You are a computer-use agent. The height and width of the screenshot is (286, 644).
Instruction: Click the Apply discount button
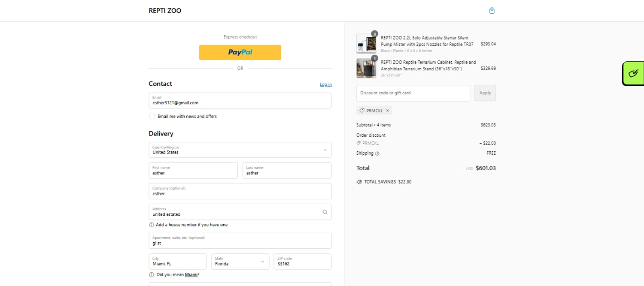pyautogui.click(x=485, y=93)
